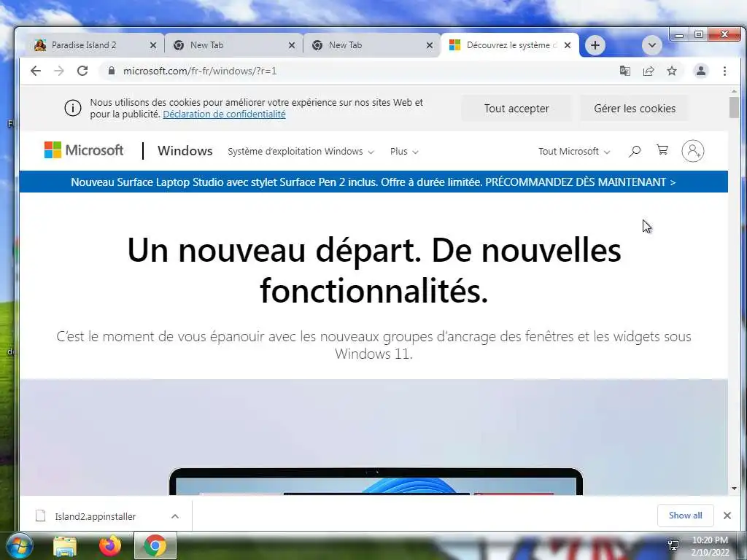
Task: Expand Système d'exploitation Windows menu
Action: click(301, 152)
